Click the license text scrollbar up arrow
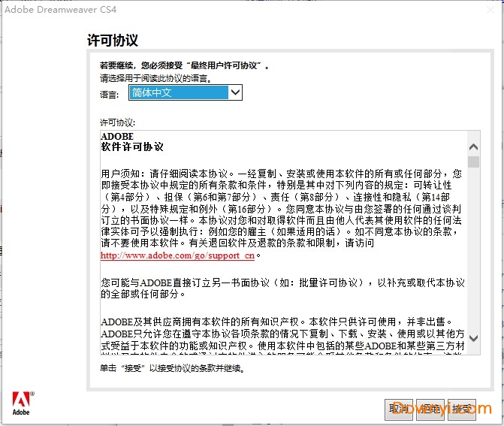 click(473, 147)
